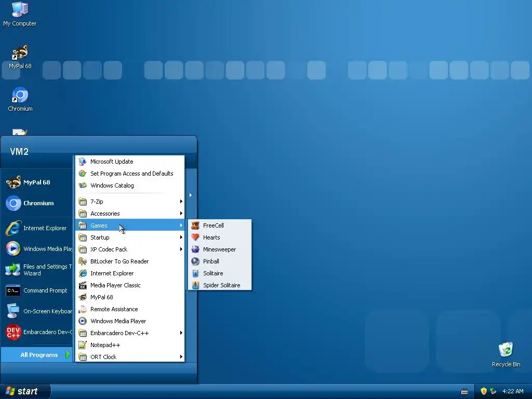Launch Hearts via its heart icon
This screenshot has width=532, height=399.
click(x=195, y=237)
